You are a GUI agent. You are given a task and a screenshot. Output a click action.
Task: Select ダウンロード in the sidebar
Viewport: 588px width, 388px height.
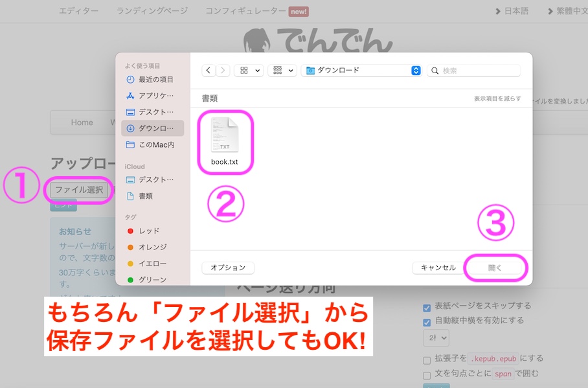tap(155, 128)
